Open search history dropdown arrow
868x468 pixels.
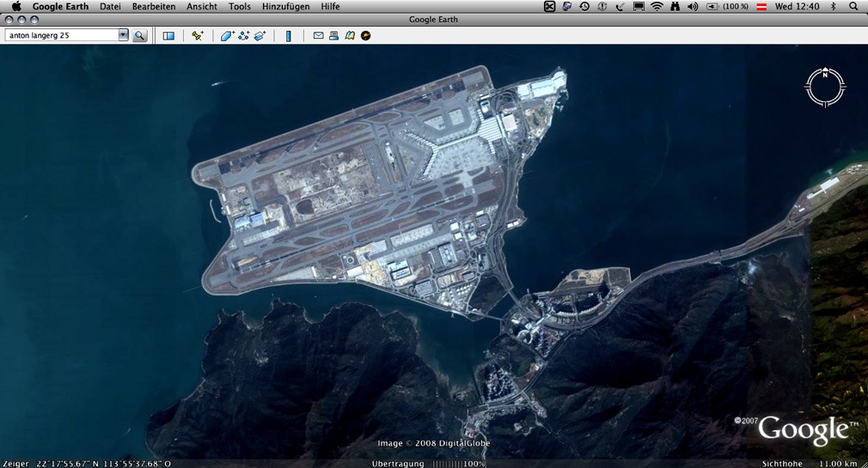(123, 35)
